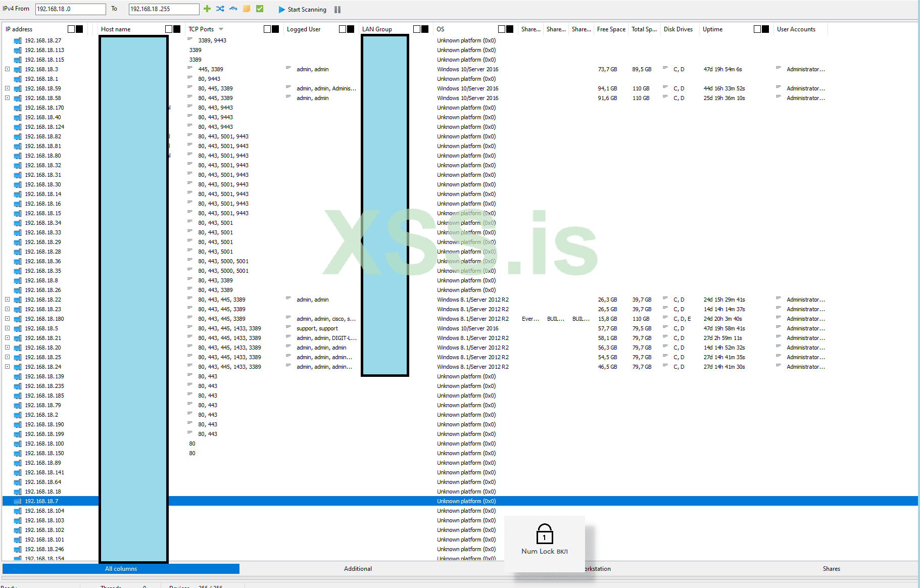Click the black square in TCP Ports header

pos(275,29)
